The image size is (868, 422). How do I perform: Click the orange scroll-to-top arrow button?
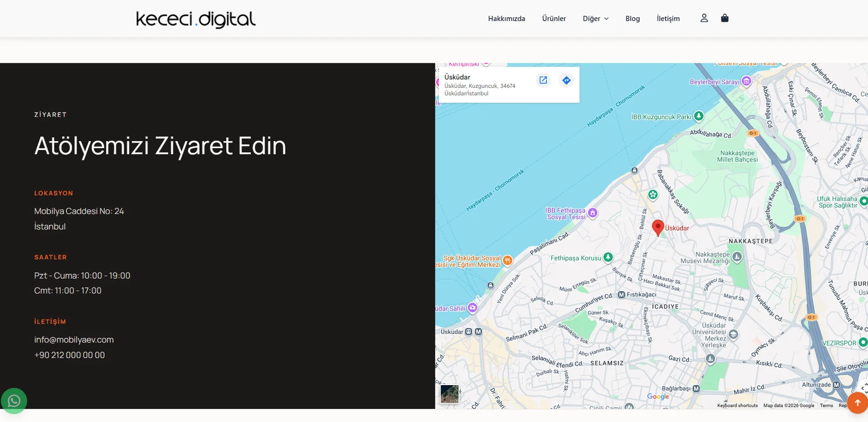(858, 403)
